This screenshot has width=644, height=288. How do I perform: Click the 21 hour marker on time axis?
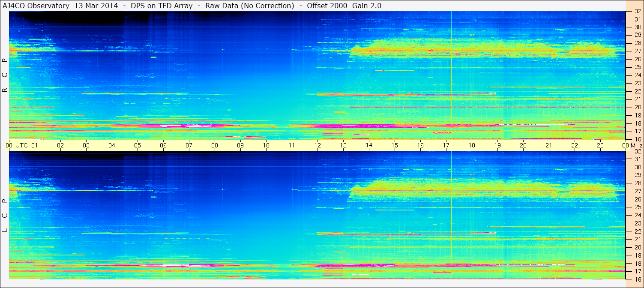pos(548,145)
